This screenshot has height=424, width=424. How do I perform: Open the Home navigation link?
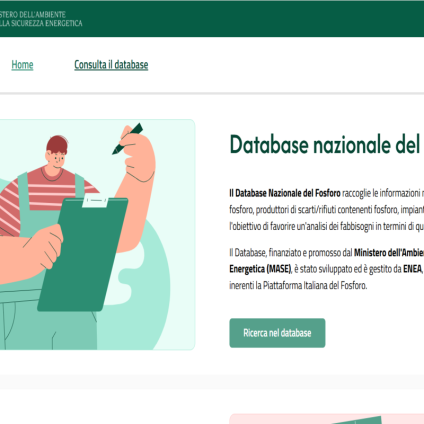[x=22, y=65]
